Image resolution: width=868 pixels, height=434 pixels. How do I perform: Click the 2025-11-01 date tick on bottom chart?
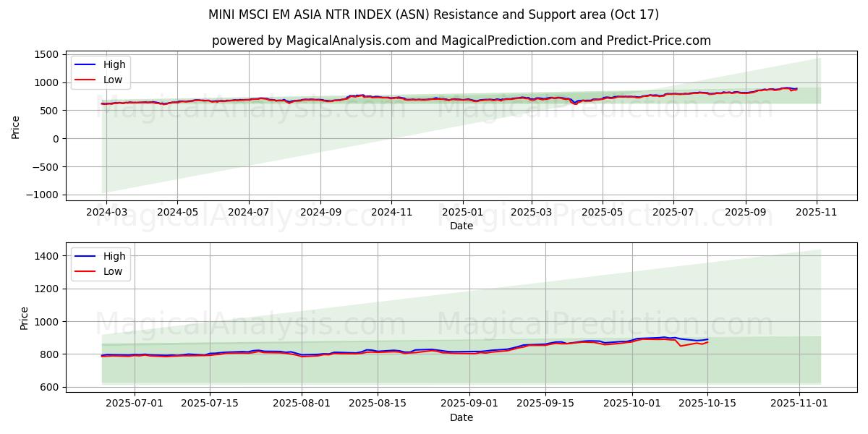(x=799, y=404)
